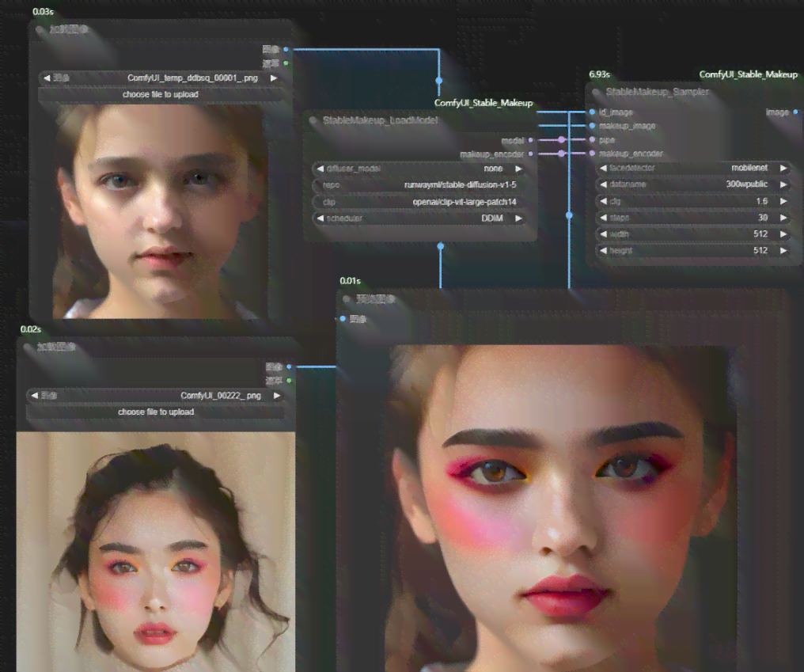This screenshot has width=804, height=672.
Task: Open the ComfyUI_temp_ddbsq_00001_.png file dropdown
Action: point(161,78)
